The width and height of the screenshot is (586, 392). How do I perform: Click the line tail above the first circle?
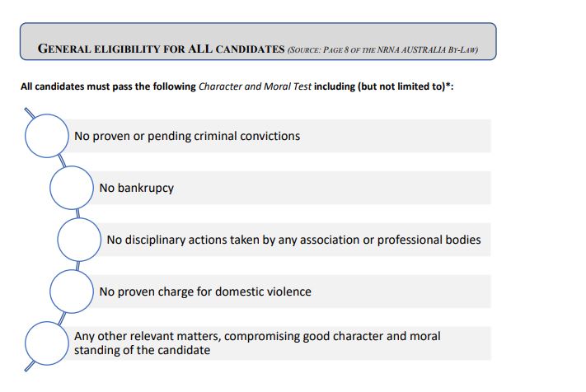[30, 113]
